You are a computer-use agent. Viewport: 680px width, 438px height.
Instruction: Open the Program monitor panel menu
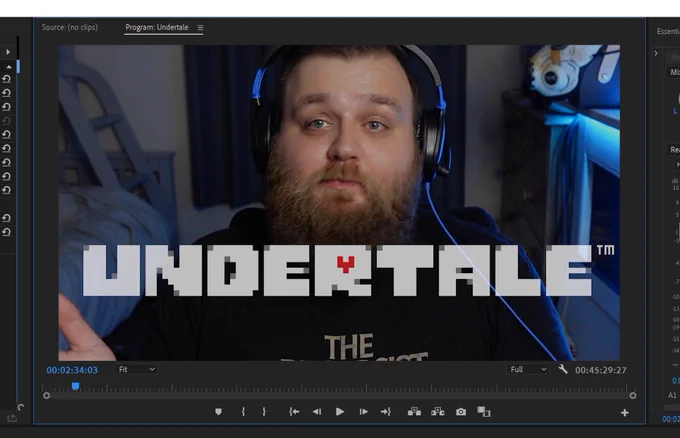(200, 28)
